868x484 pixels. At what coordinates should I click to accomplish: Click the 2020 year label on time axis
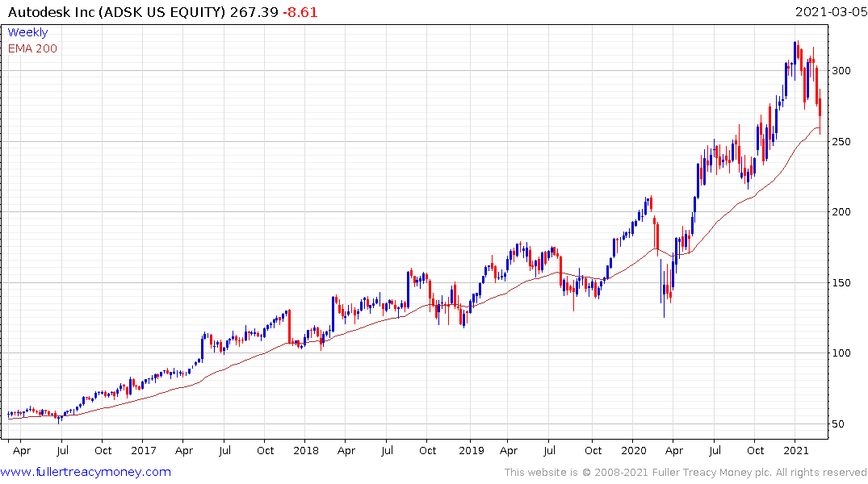pyautogui.click(x=634, y=451)
